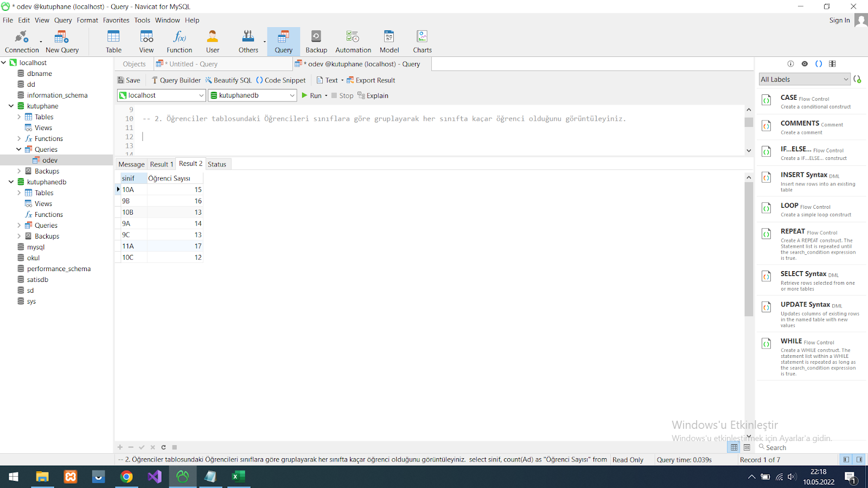Image resolution: width=868 pixels, height=488 pixels.
Task: Insert the SELECT Syntax snippet
Action: [x=812, y=280]
